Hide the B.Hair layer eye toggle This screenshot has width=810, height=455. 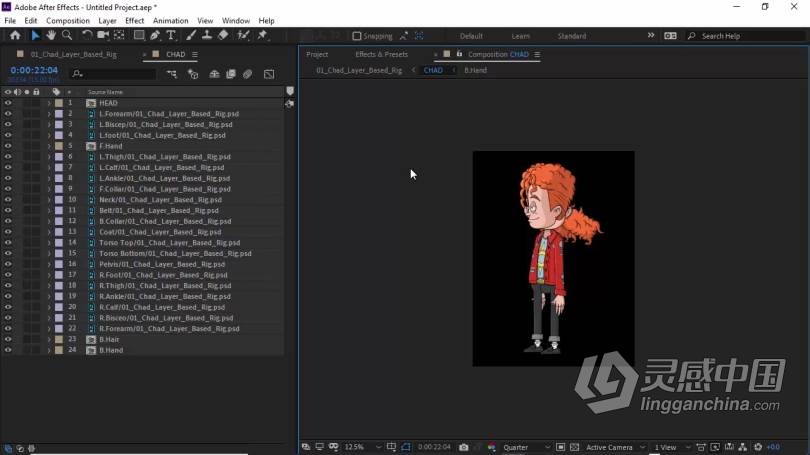(x=8, y=339)
